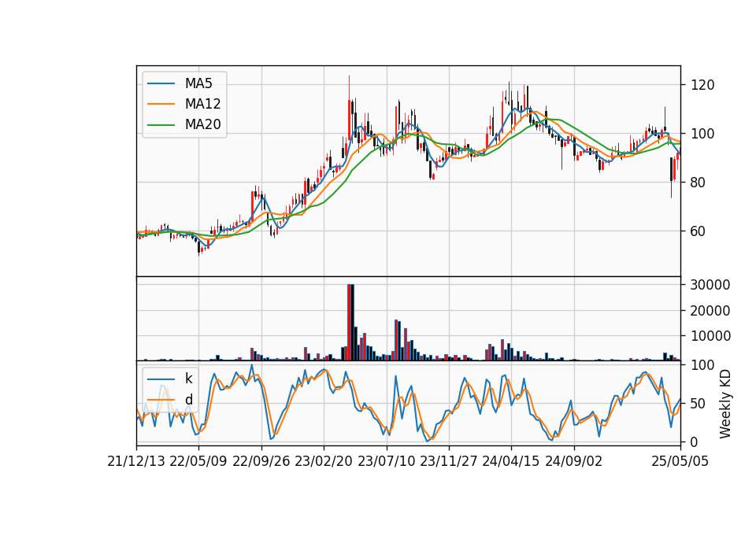This screenshot has width=756, height=543.
Task: Click the 22/05/09 date tick label
Action: coord(198,461)
